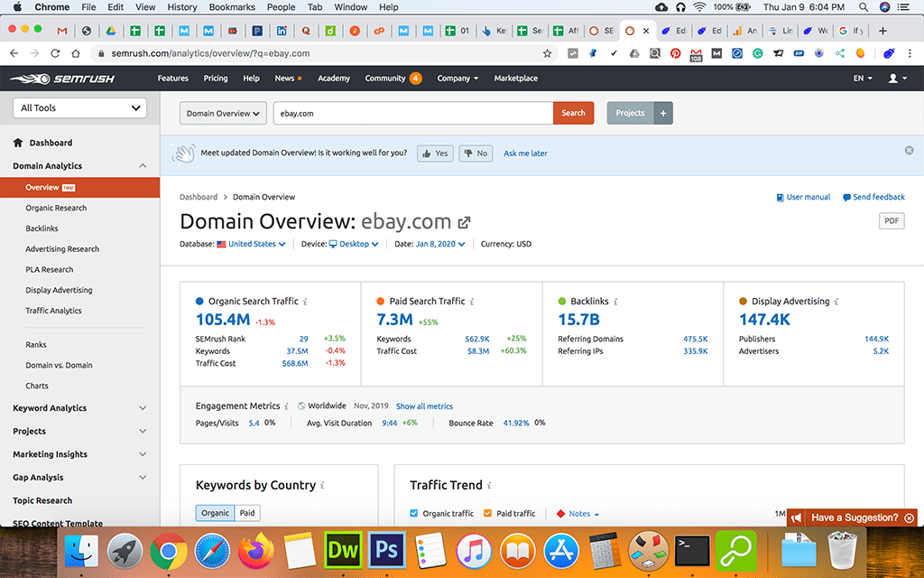924x578 pixels.
Task: Click the ebay.com search input field
Action: (413, 113)
